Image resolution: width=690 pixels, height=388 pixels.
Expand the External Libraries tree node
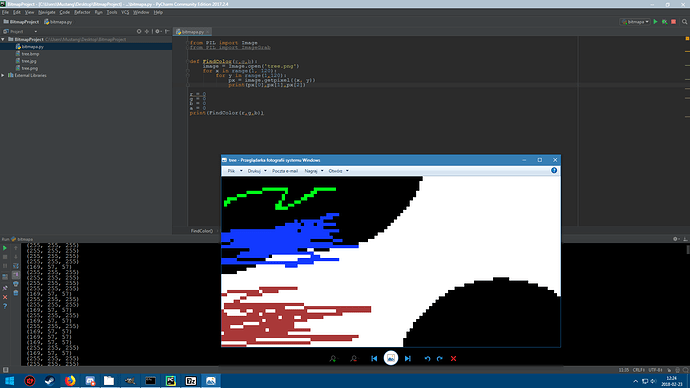click(x=3, y=75)
